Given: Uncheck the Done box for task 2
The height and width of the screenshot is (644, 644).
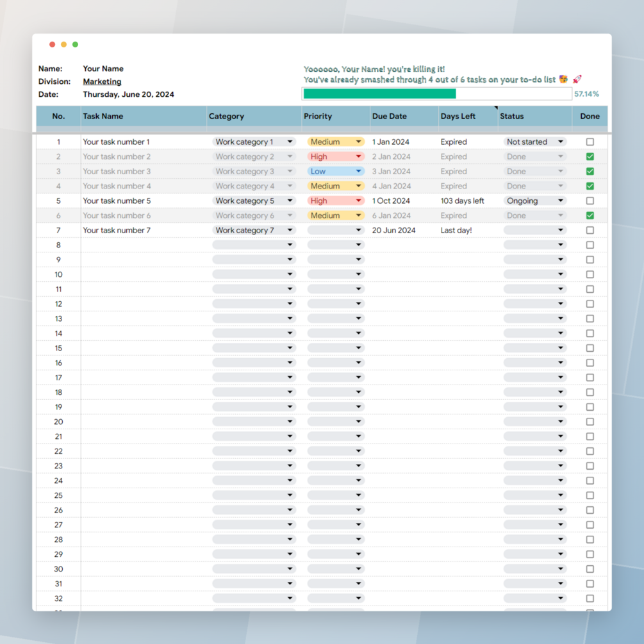Looking at the screenshot, I should (590, 156).
